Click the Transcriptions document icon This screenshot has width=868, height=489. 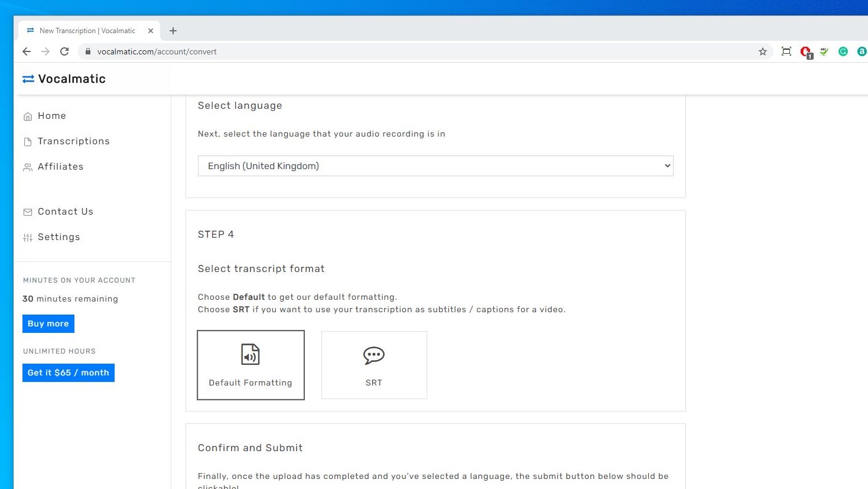pos(28,142)
